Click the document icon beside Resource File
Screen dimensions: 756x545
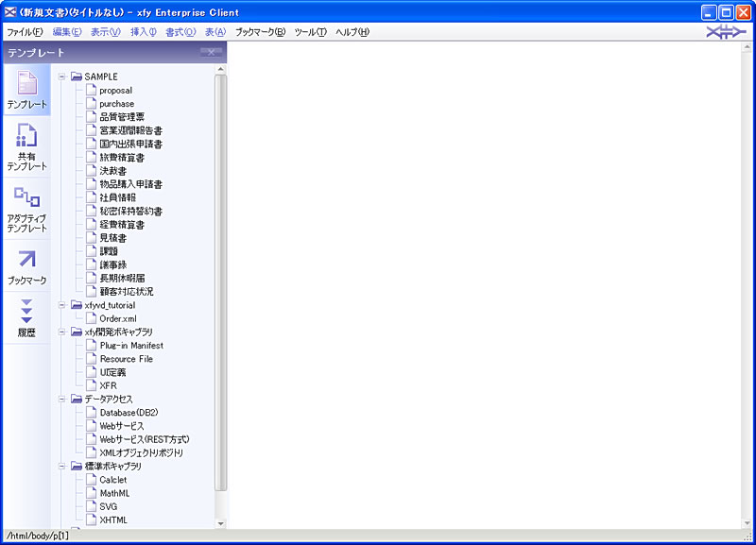pyautogui.click(x=92, y=359)
